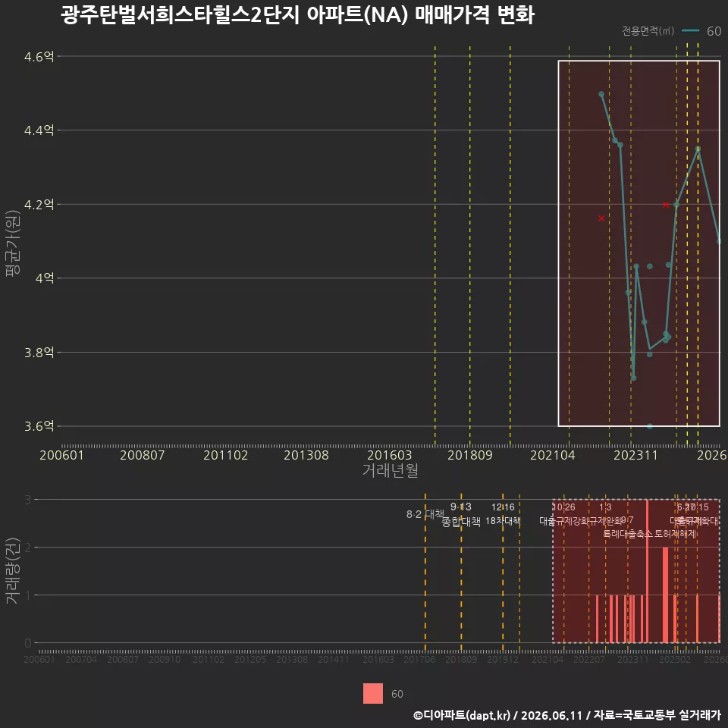Viewport: 728px width, 728px height.
Task: Click '202207' on the volume chart axis
Action: pos(588,659)
